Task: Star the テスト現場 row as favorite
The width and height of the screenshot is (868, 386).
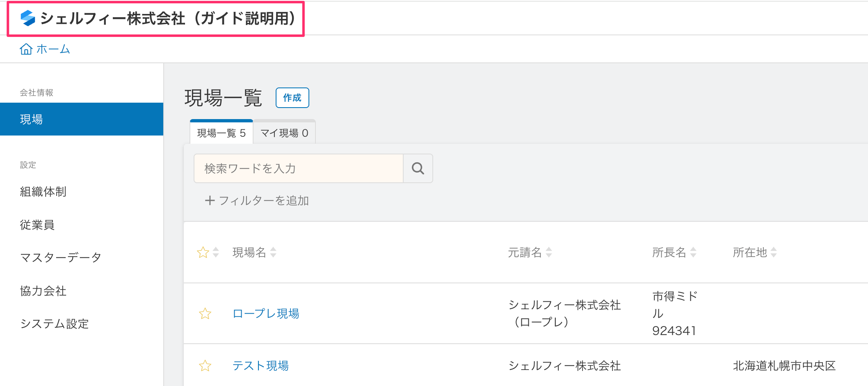Action: click(x=205, y=365)
